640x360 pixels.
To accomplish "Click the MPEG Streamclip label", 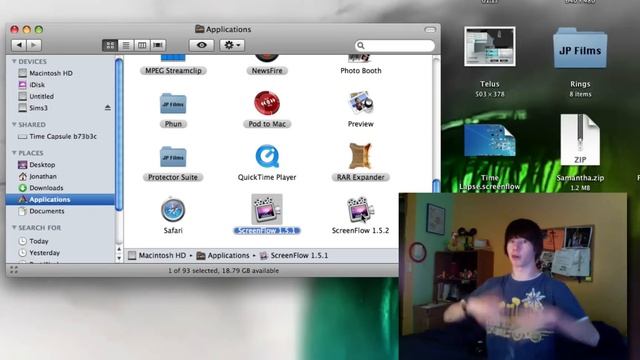I will (x=173, y=71).
